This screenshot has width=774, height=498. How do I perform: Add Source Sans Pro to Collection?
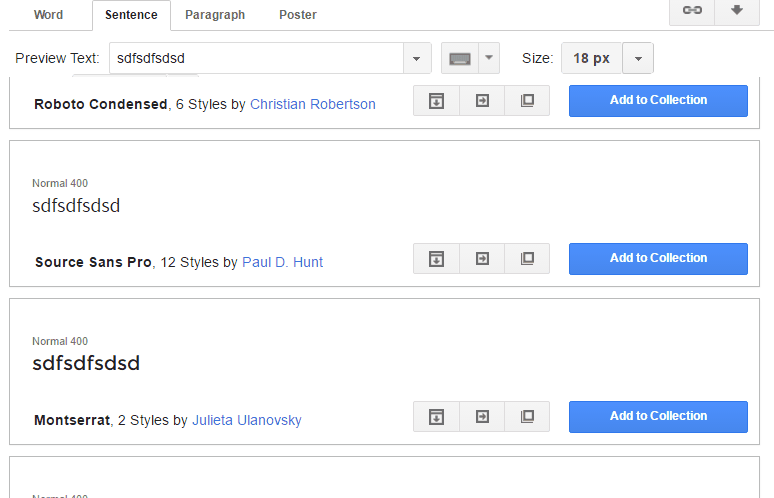coord(658,259)
